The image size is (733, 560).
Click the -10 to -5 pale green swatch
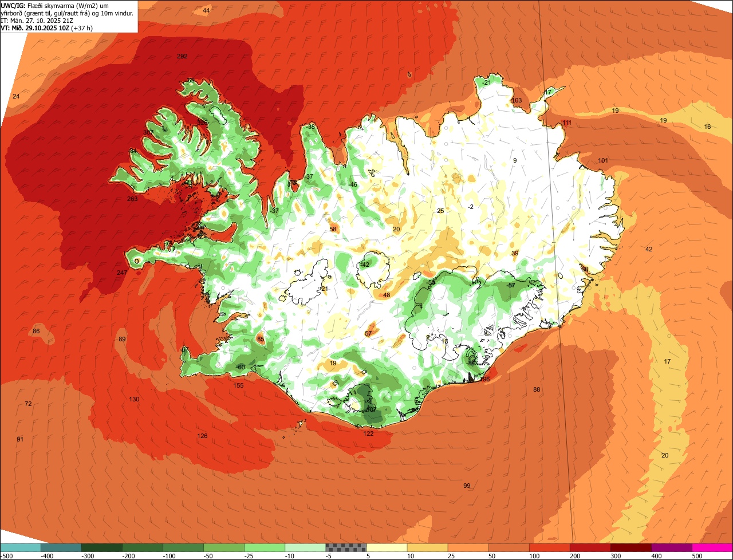pyautogui.click(x=305, y=547)
